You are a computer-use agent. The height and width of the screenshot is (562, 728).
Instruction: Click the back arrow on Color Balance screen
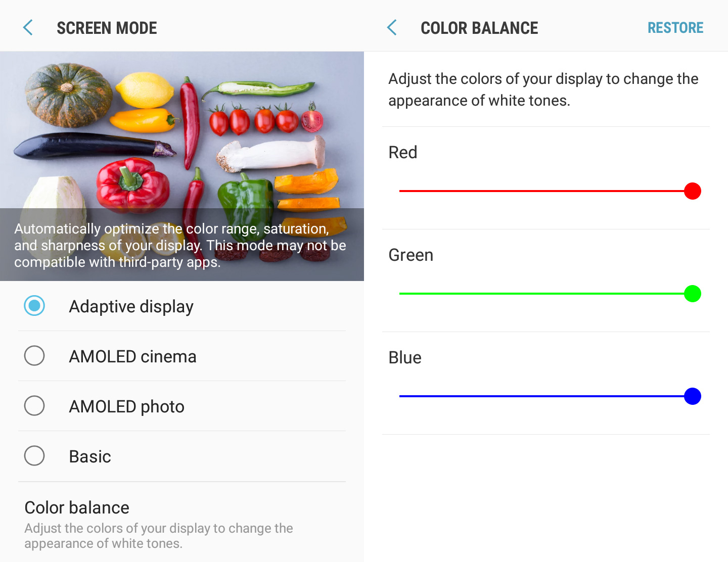point(391,28)
